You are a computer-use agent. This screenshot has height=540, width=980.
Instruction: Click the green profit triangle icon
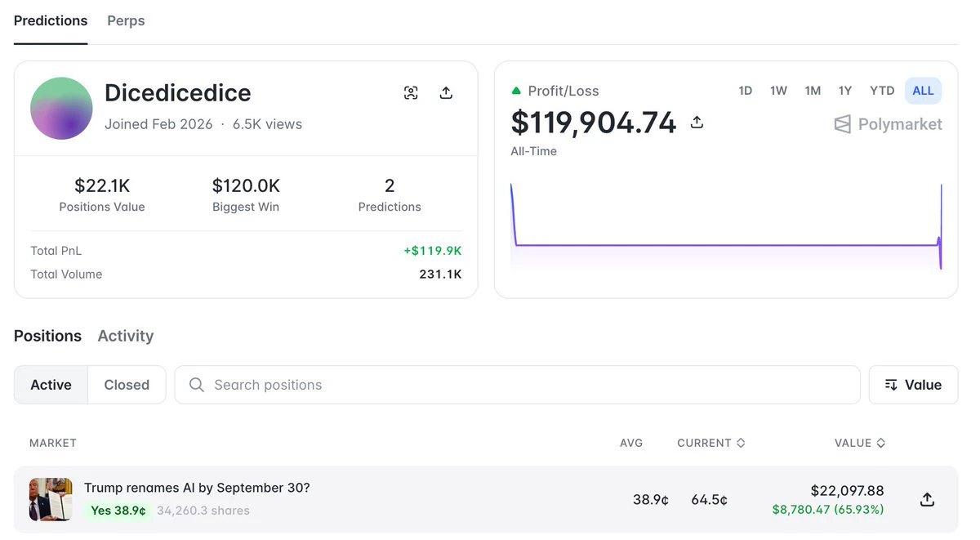point(516,91)
